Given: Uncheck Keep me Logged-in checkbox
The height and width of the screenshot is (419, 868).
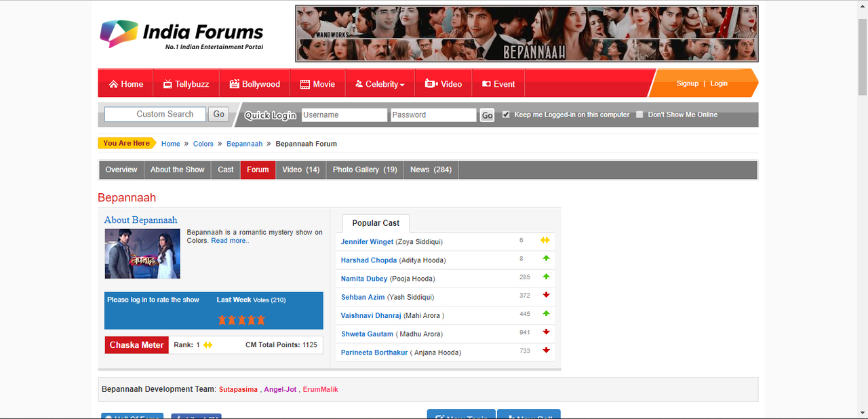Looking at the screenshot, I should (x=506, y=115).
